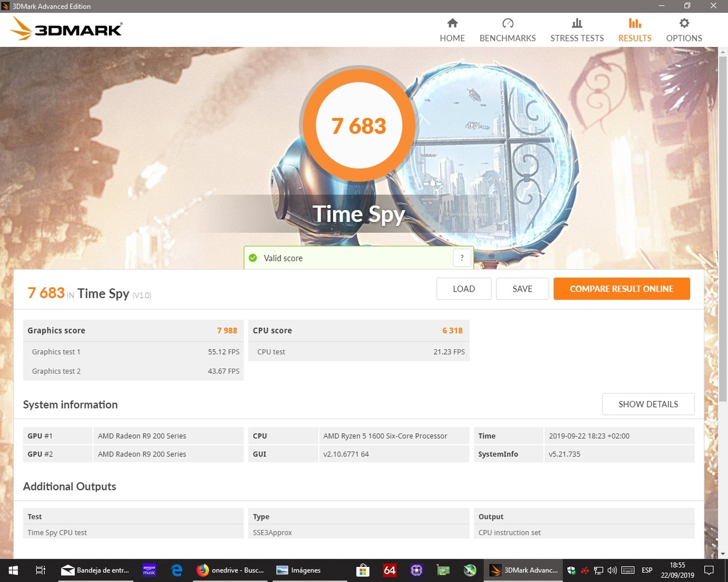Image resolution: width=728 pixels, height=582 pixels.
Task: Click CPU instruction set output cell
Action: tap(510, 532)
